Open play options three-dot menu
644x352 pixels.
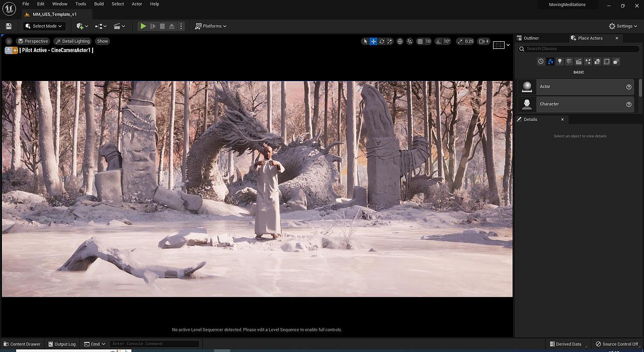(181, 26)
